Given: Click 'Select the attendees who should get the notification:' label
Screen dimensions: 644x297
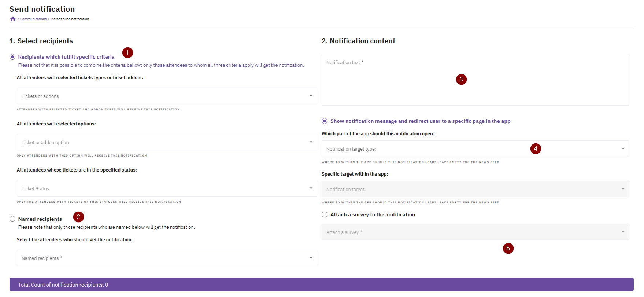Looking at the screenshot, I should pos(75,240).
